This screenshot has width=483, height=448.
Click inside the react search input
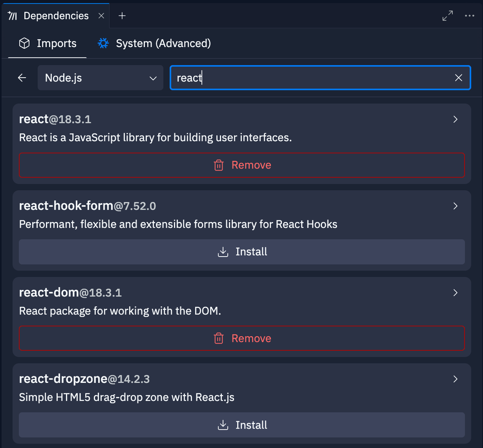point(282,78)
